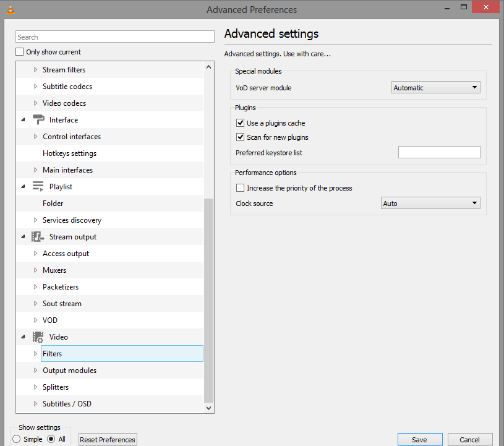This screenshot has height=446, width=504.
Task: Click the Preferred keystore list field
Action: [x=438, y=152]
